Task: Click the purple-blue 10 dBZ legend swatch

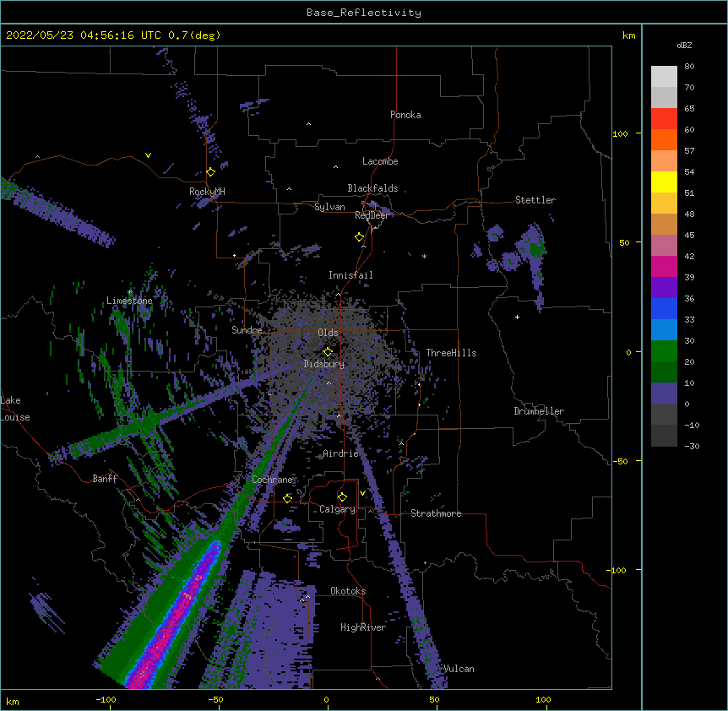Action: 664,393
